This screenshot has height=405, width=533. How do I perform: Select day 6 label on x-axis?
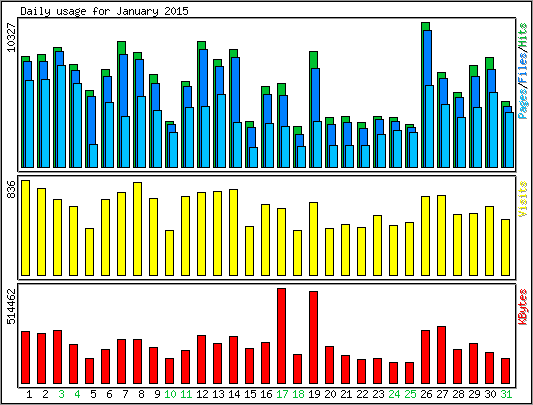coord(109,394)
